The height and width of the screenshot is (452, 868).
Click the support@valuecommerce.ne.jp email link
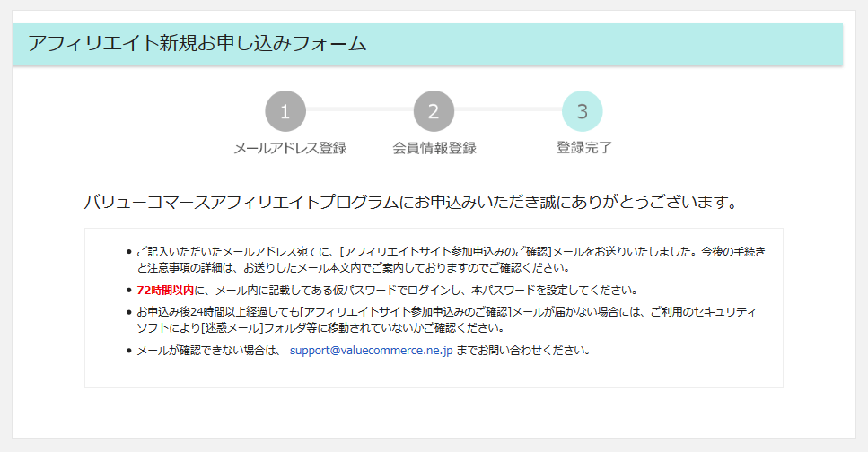coord(371,350)
